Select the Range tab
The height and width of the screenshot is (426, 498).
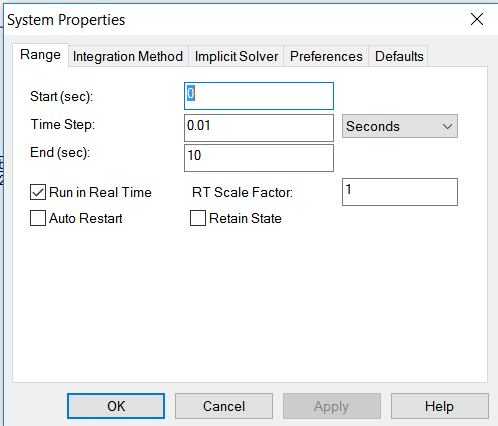point(40,55)
